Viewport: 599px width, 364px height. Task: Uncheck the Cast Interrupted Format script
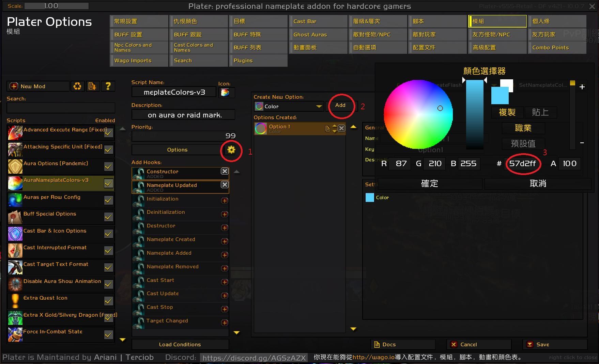(x=109, y=251)
